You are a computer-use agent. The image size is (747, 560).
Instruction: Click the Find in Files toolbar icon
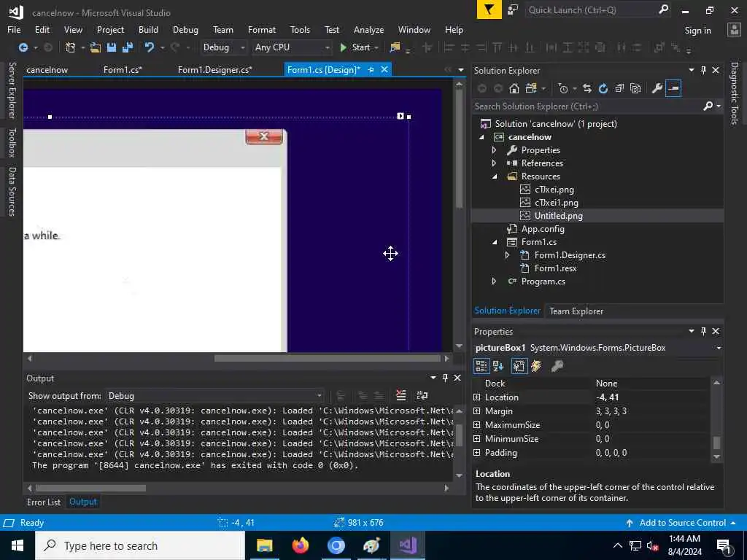pyautogui.click(x=395, y=47)
